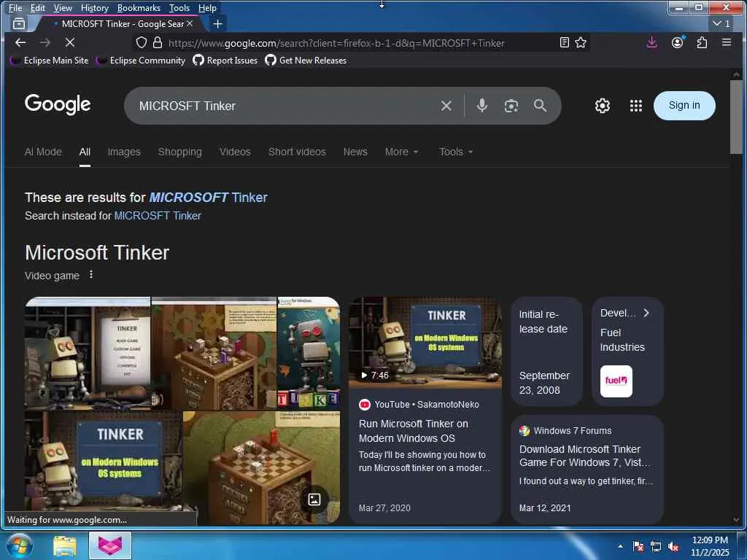The width and height of the screenshot is (747, 560).
Task: Open the list all tabs dropdown
Action: coord(721,23)
